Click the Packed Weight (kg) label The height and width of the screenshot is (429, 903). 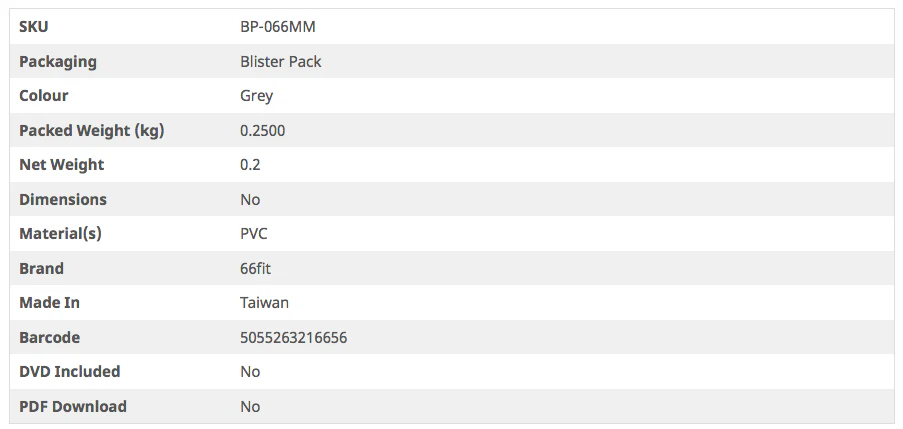tap(91, 130)
